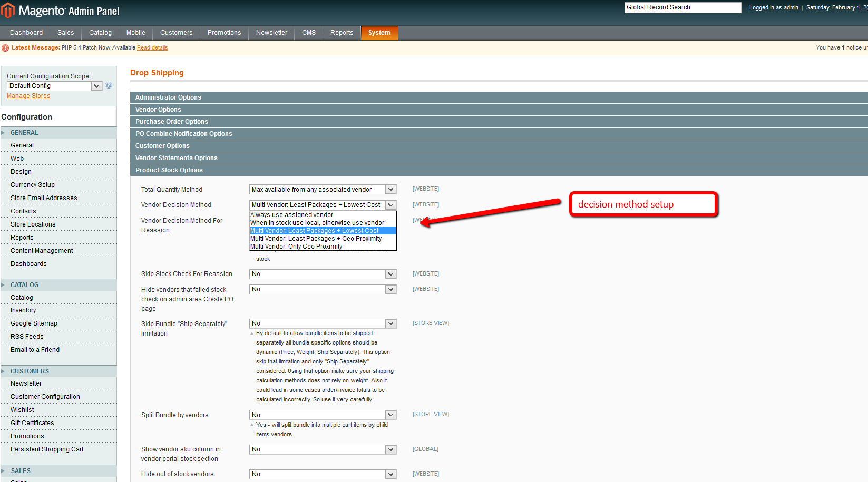Image resolution: width=868 pixels, height=482 pixels.
Task: Open the System menu
Action: tap(379, 33)
